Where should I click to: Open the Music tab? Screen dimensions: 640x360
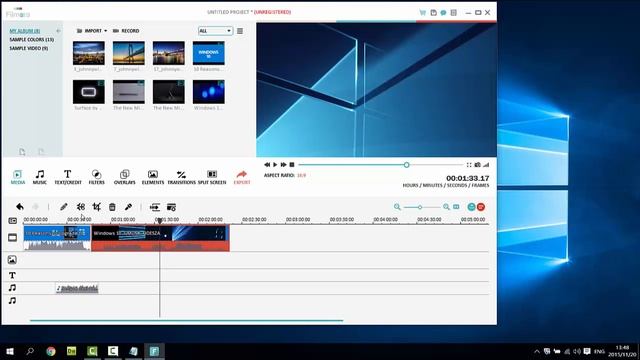coord(40,177)
